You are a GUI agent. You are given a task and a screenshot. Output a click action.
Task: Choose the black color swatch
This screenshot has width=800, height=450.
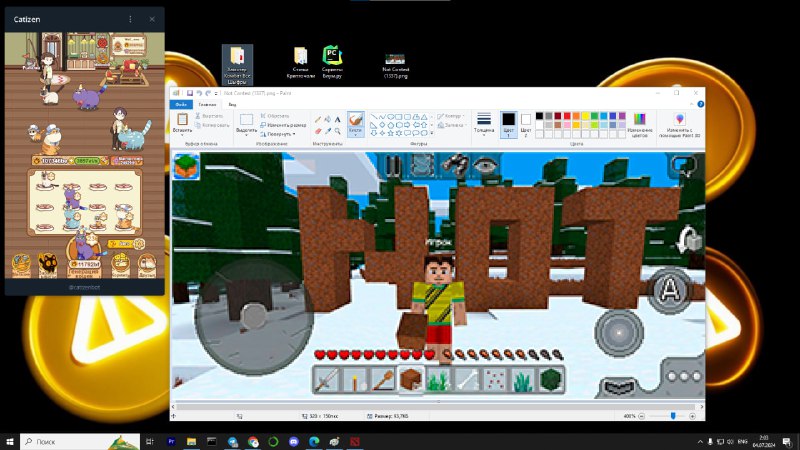coord(539,116)
